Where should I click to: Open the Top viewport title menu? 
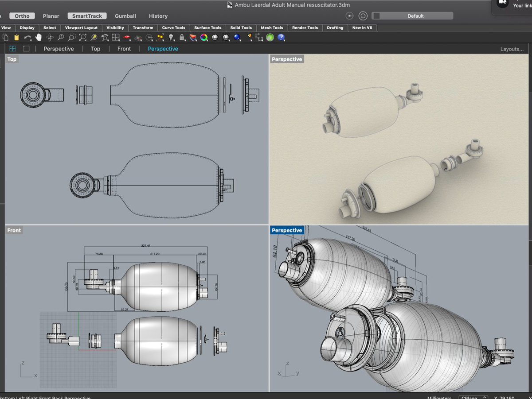click(x=12, y=59)
